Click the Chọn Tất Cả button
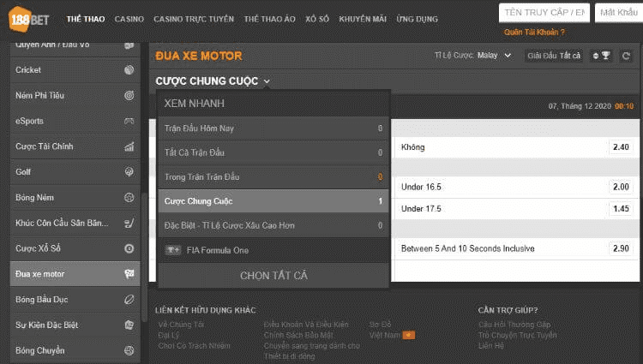Image resolution: width=643 pixels, height=364 pixels. click(x=273, y=276)
